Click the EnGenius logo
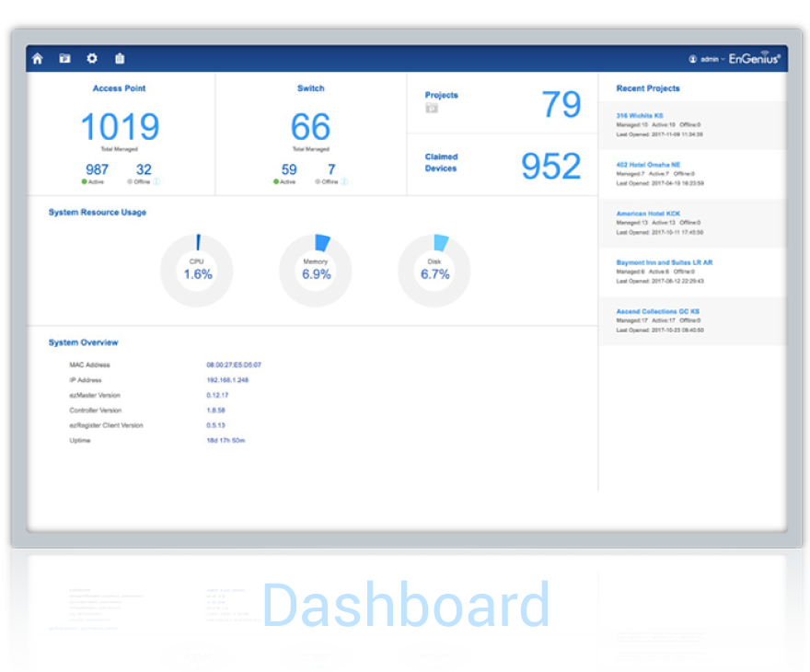The height and width of the screenshot is (672, 810). click(754, 58)
